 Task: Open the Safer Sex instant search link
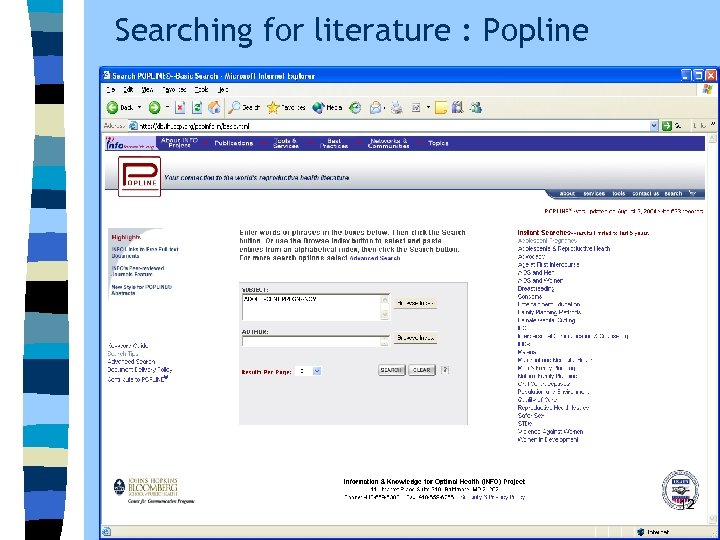[530, 416]
